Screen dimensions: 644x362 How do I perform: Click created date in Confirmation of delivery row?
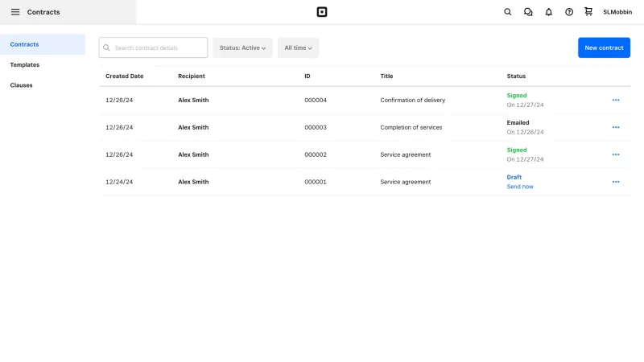coord(119,100)
